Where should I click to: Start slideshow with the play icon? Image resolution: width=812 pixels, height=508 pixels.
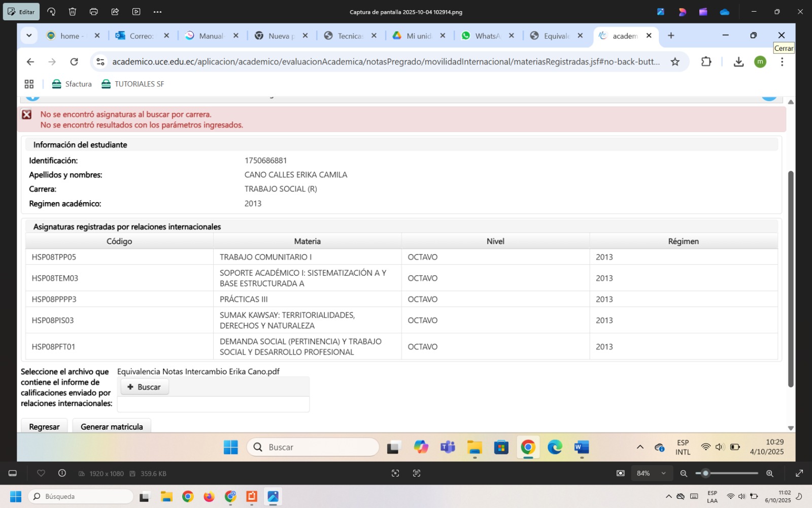click(136, 12)
